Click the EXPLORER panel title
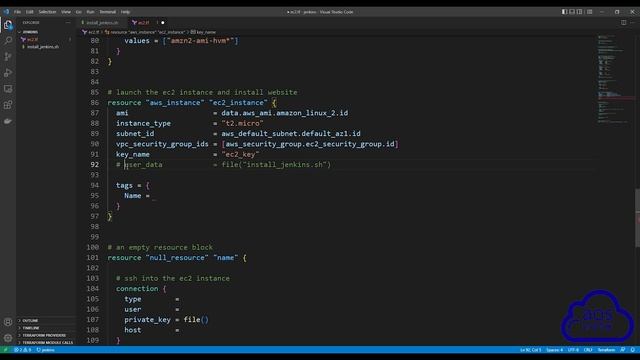Viewport: 640px width, 360px height. tap(31, 22)
